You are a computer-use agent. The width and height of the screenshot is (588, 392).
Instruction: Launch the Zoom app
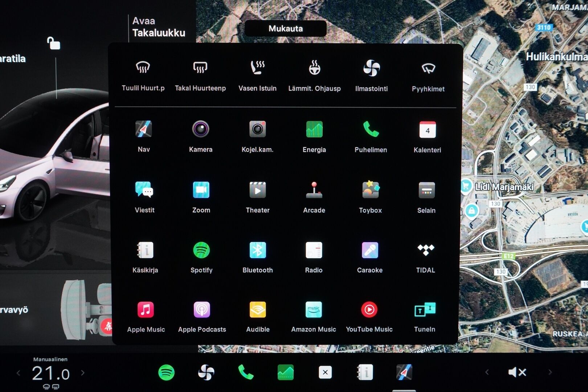(201, 197)
